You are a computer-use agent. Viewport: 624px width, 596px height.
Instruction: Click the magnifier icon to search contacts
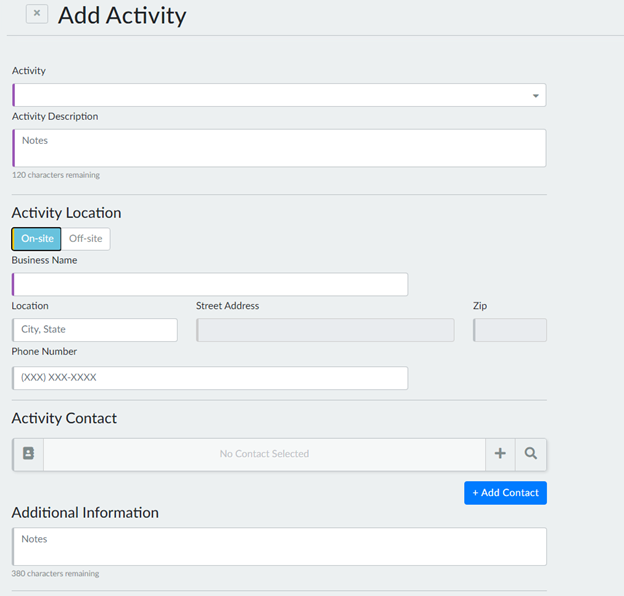pos(531,454)
